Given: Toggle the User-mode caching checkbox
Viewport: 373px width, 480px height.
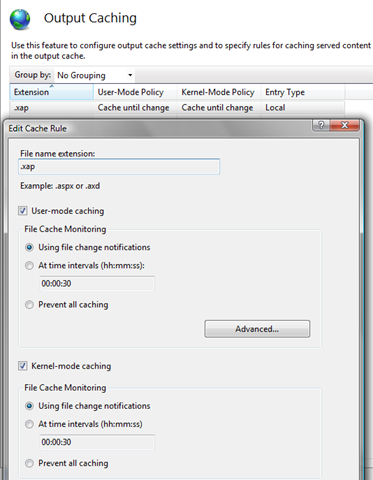Looking at the screenshot, I should click(23, 211).
